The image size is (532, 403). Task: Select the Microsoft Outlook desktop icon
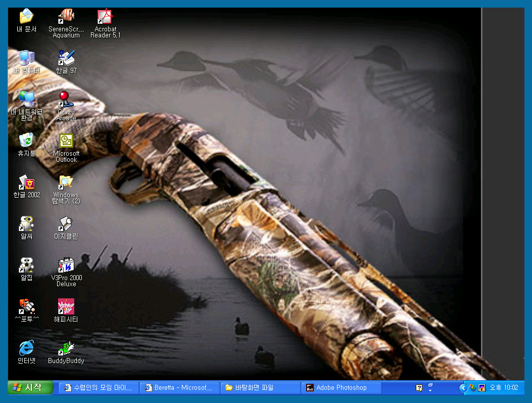[x=66, y=141]
